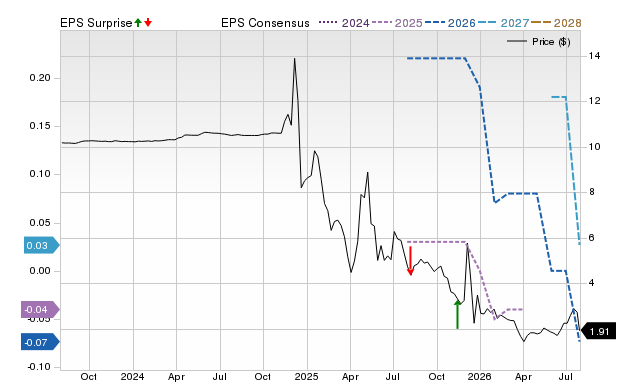The width and height of the screenshot is (640, 382).
Task: Click the 2025 x-axis label
Action: pos(306,376)
